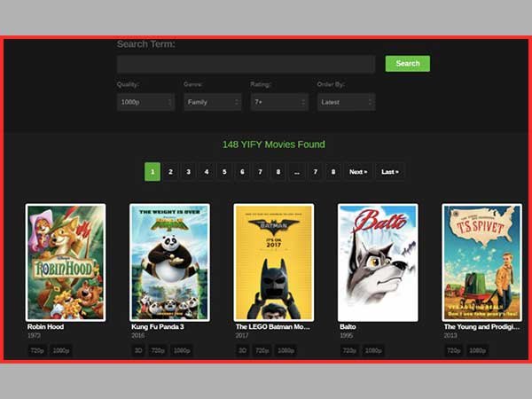Go to page 4 of results
Image resolution: width=532 pixels, height=399 pixels.
(x=207, y=172)
